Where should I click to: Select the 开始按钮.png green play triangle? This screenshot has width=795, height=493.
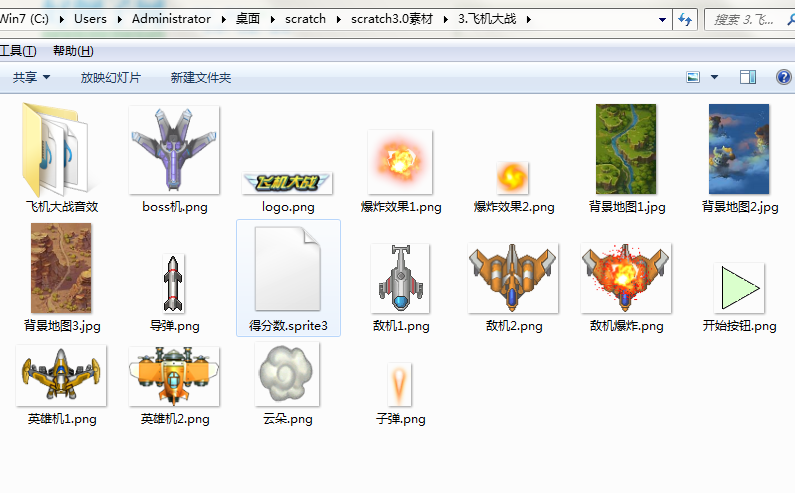pyautogui.click(x=739, y=288)
